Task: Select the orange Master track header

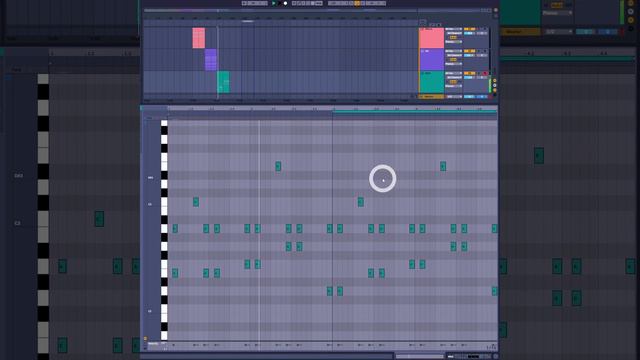Action: [x=431, y=96]
